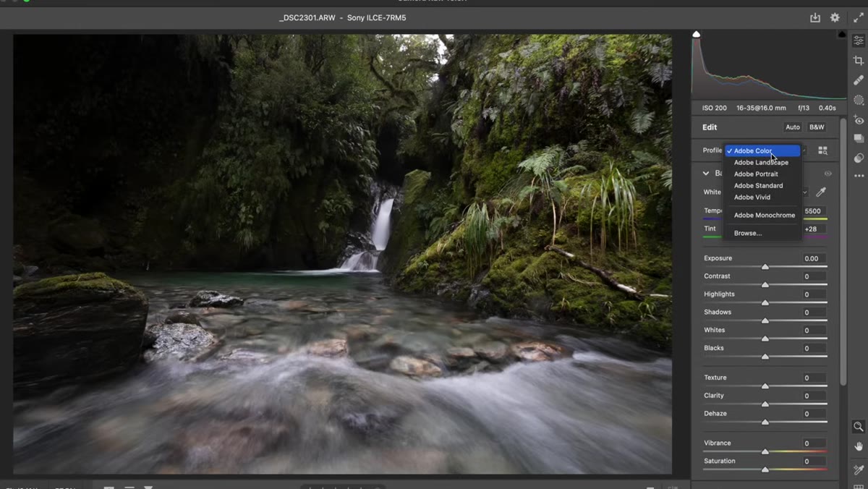
Task: Toggle the grid overlay icon
Action: tap(859, 486)
